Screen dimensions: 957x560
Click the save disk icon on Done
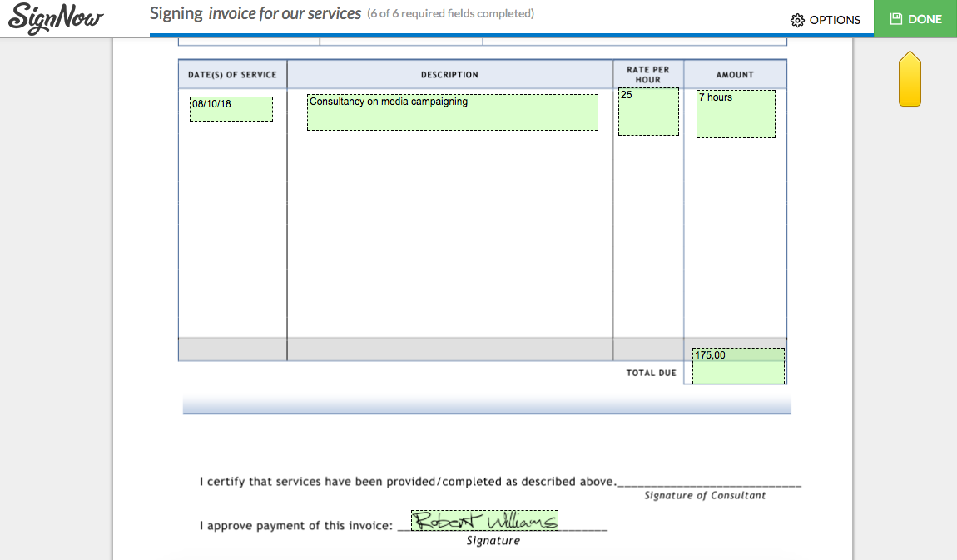[895, 19]
